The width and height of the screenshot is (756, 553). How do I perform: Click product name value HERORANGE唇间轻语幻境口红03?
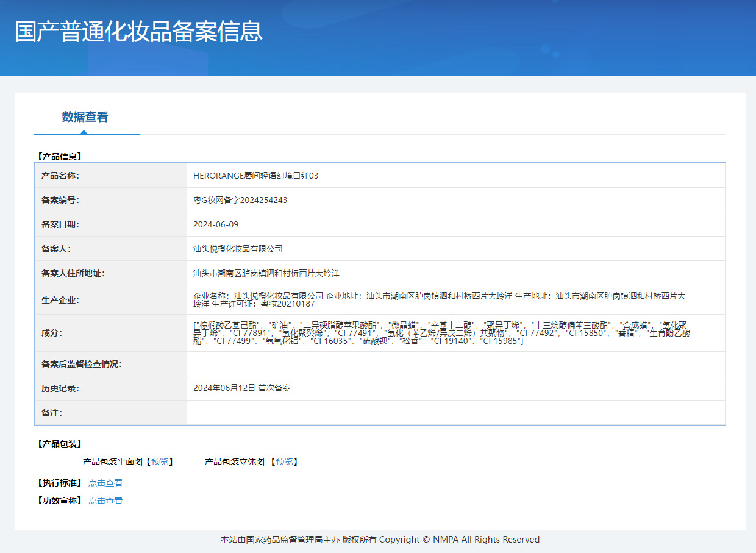pos(255,176)
